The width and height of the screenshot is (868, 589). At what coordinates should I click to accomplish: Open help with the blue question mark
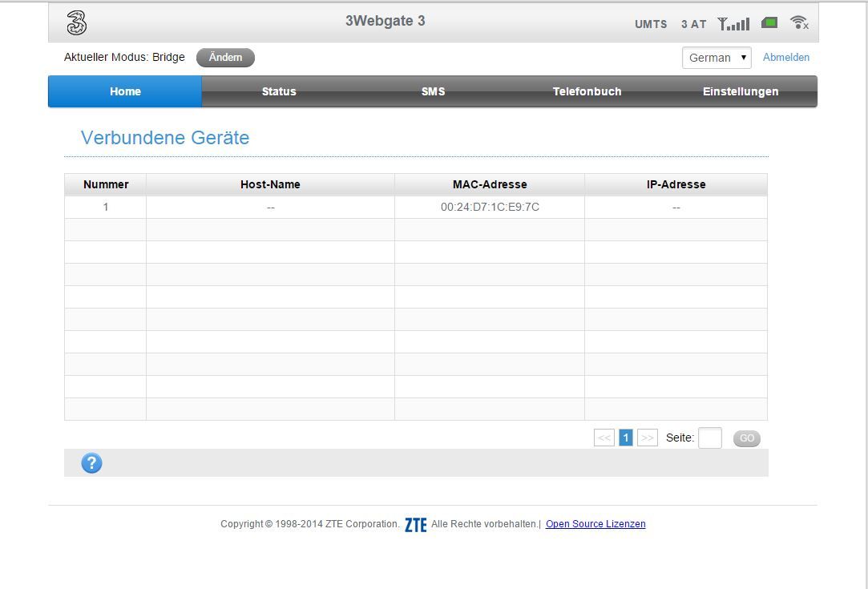coord(91,463)
